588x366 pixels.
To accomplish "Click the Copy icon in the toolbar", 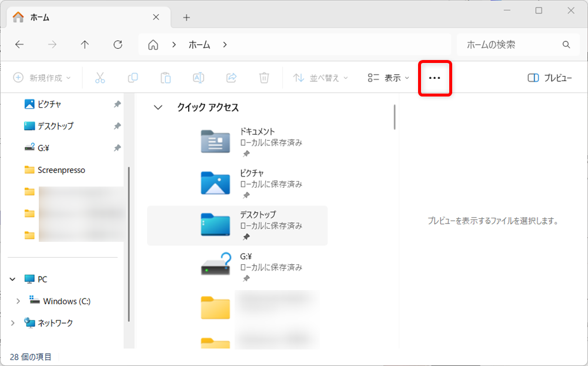I will coord(132,77).
